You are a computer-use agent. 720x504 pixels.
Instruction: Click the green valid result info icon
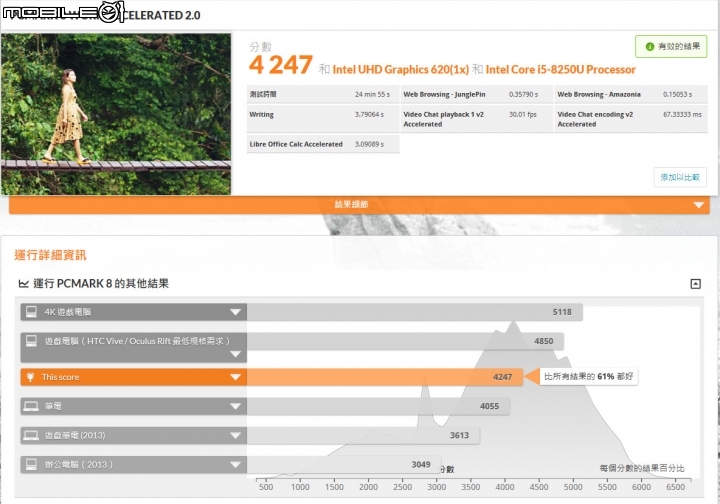point(649,46)
